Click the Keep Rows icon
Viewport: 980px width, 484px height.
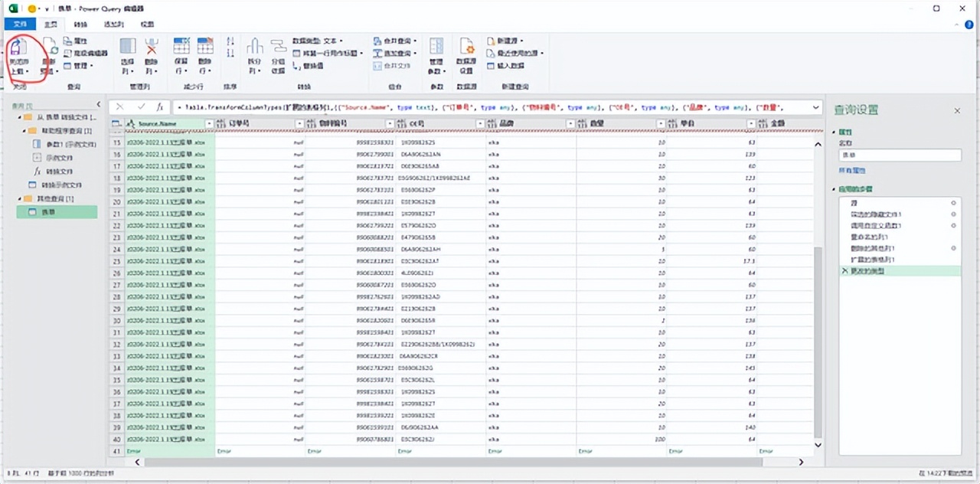[181, 46]
